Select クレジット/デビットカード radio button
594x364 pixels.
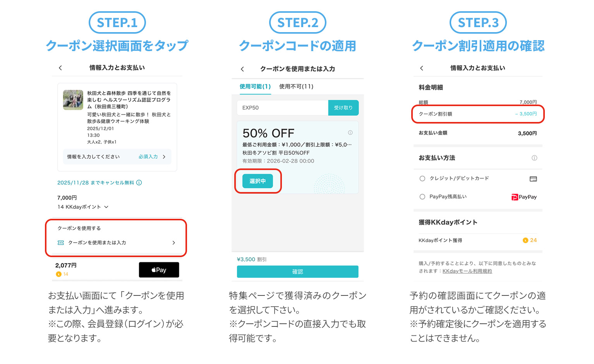point(422,179)
